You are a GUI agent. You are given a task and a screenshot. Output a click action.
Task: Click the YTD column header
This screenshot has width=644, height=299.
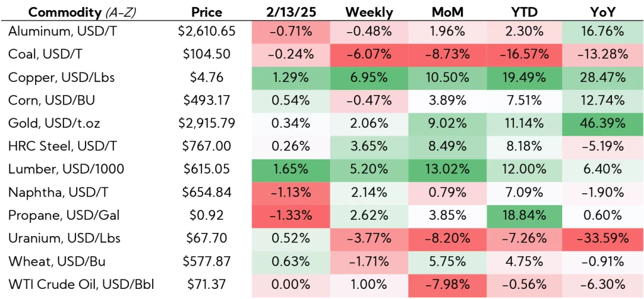pos(526,13)
